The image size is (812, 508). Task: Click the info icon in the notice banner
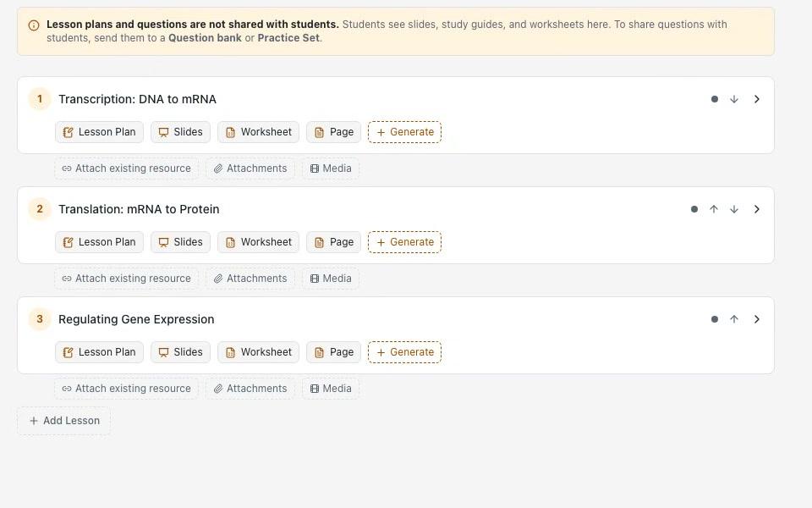point(34,25)
